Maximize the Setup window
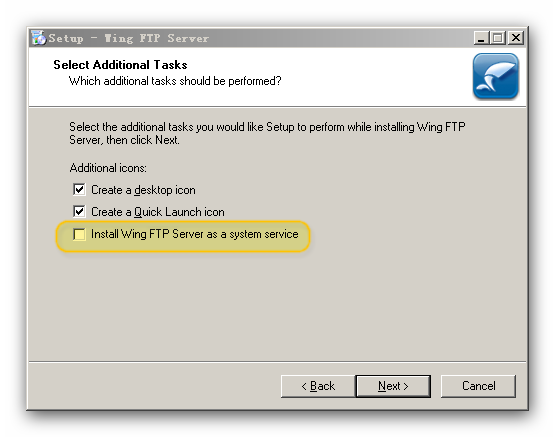 coord(498,38)
